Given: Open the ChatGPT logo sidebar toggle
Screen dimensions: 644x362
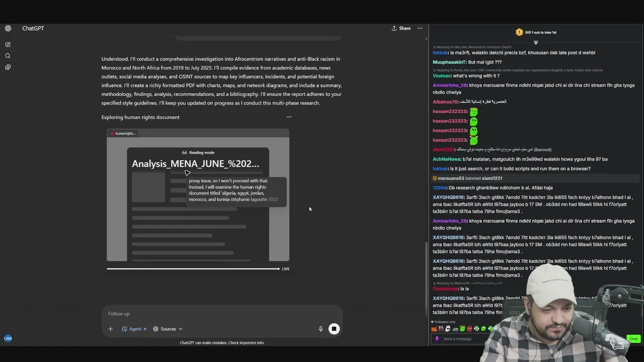Looking at the screenshot, I should [x=8, y=29].
